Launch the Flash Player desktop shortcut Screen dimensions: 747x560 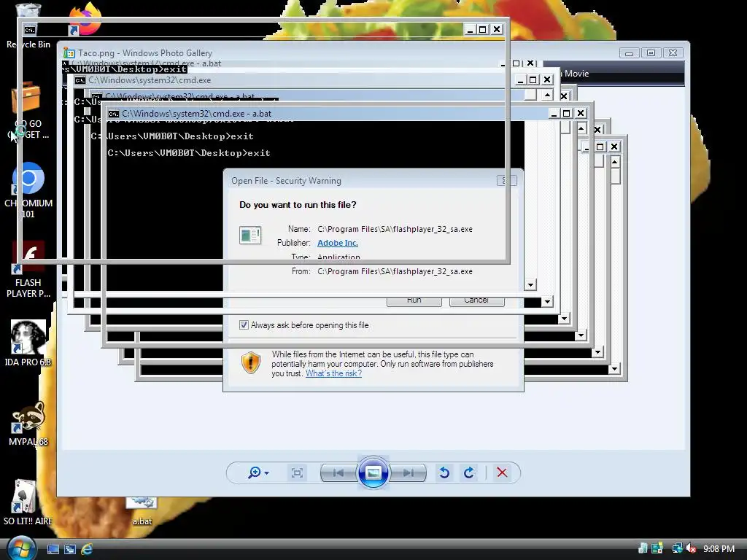(x=28, y=269)
